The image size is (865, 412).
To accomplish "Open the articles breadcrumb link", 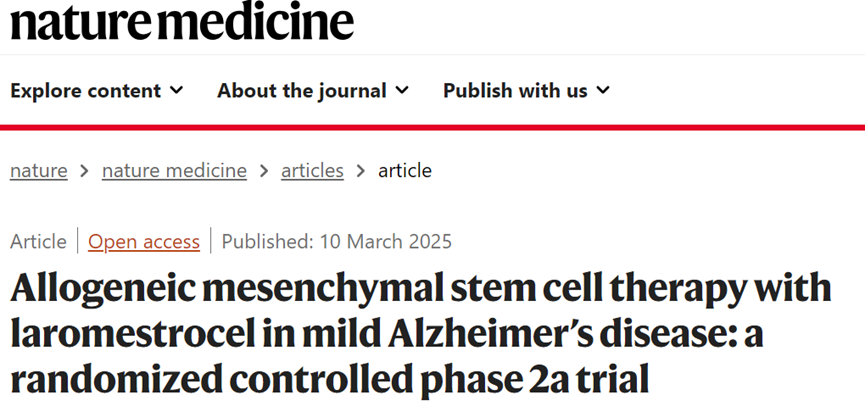I will (x=312, y=171).
